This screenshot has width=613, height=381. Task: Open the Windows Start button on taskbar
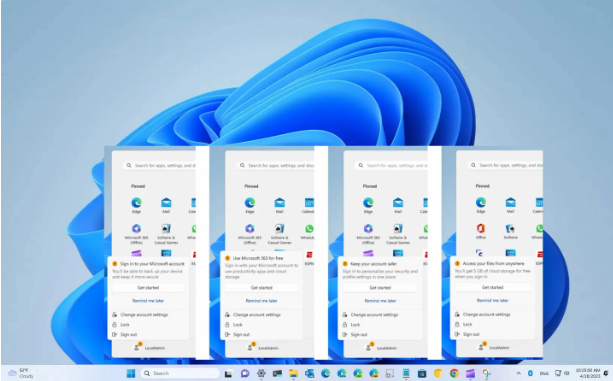point(131,373)
